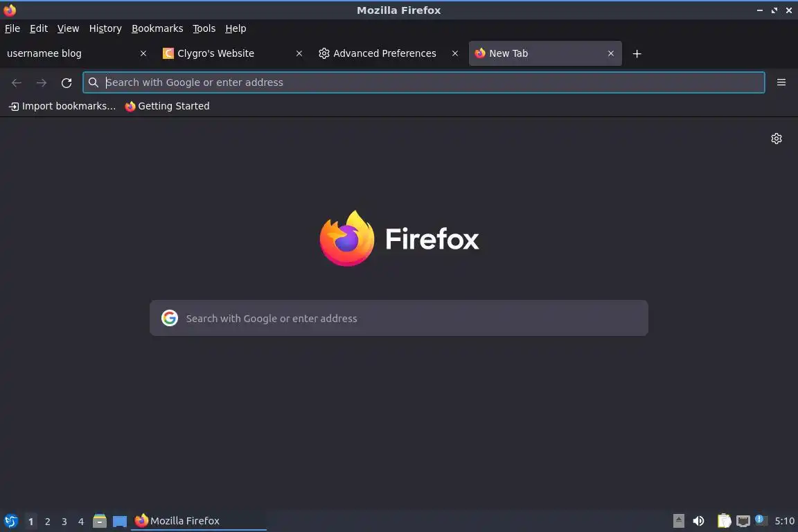Open a new tab with plus button
Viewport: 798px width, 532px height.
point(637,54)
